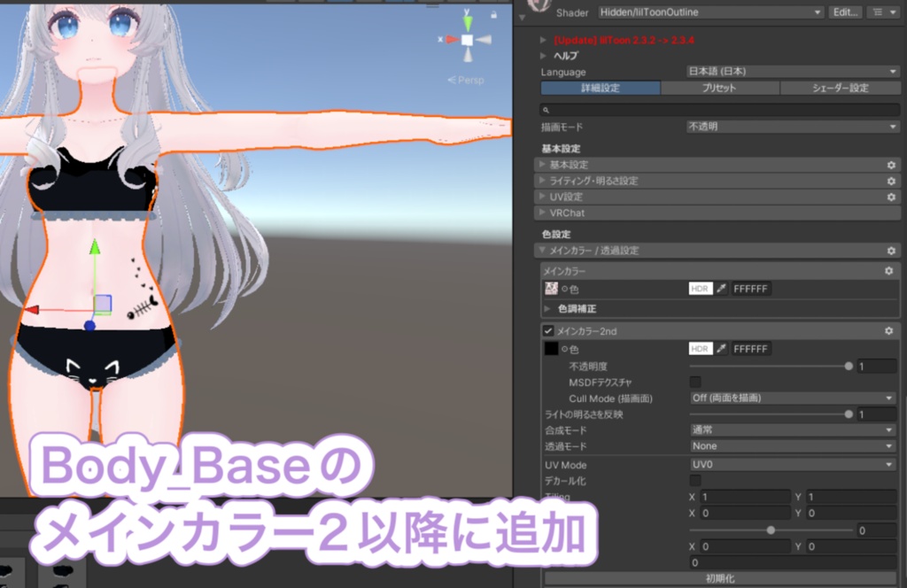Pick main color with eyedropper icon
Viewport: 907px width, 588px height.
click(721, 289)
